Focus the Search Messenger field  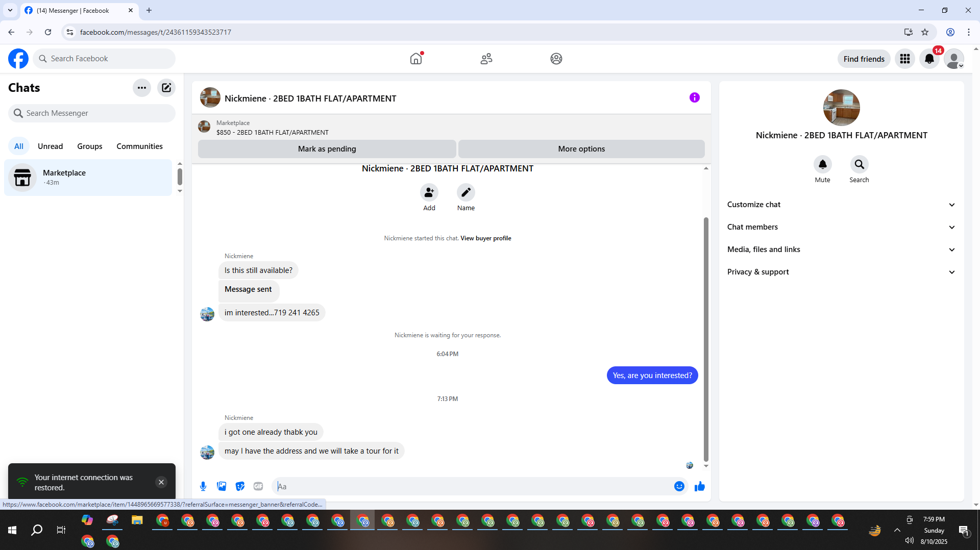[92, 113]
